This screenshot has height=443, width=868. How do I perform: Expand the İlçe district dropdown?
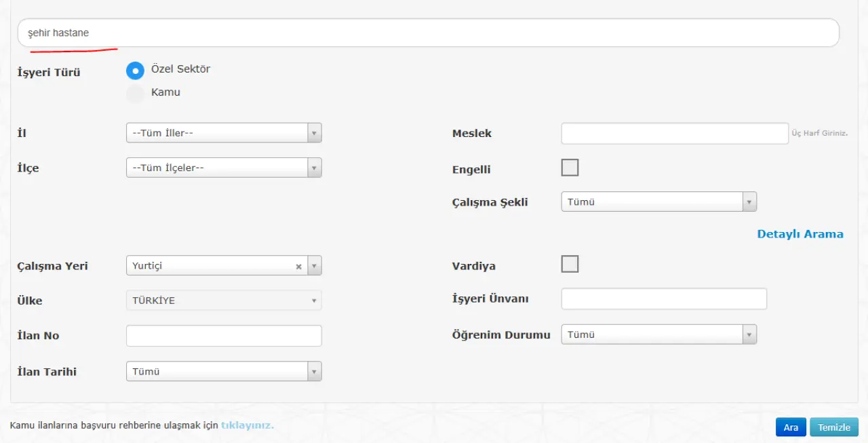point(224,168)
